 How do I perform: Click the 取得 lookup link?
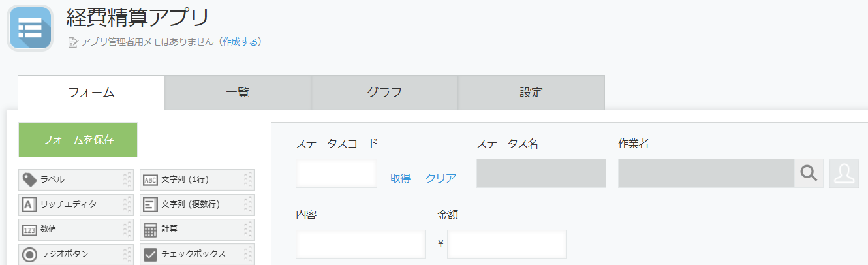(x=400, y=178)
